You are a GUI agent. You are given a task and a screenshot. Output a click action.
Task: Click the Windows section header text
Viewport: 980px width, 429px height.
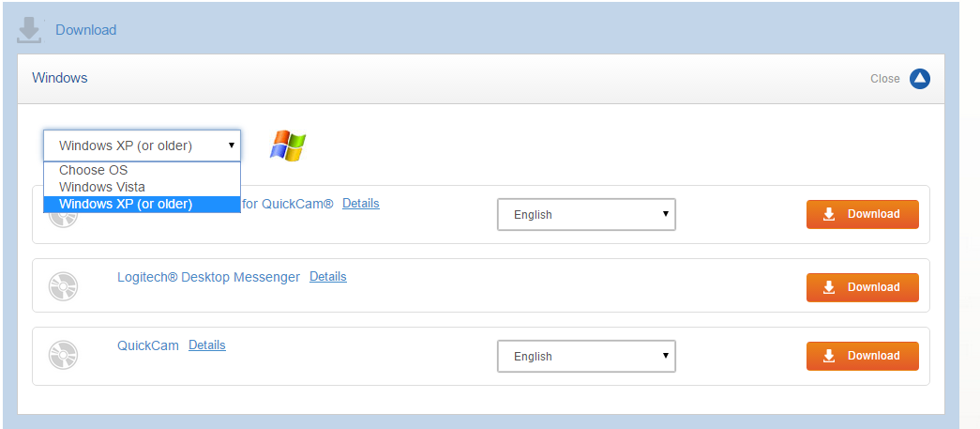click(60, 78)
